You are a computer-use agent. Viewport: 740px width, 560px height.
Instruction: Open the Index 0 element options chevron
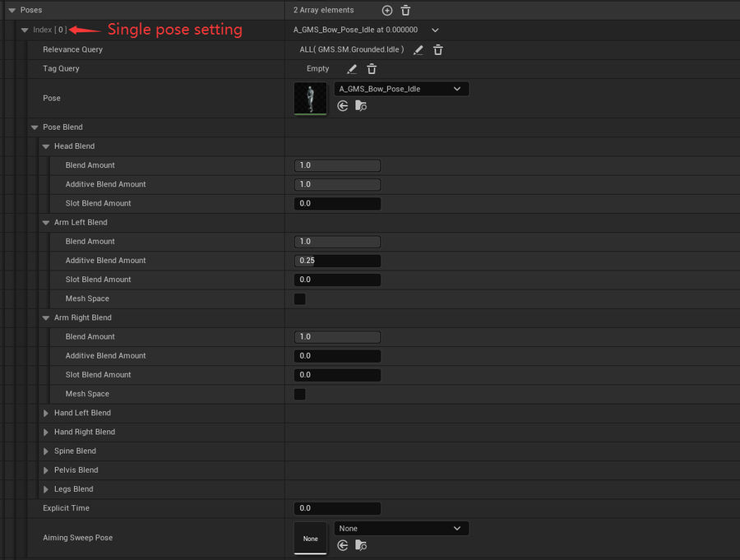pos(435,30)
